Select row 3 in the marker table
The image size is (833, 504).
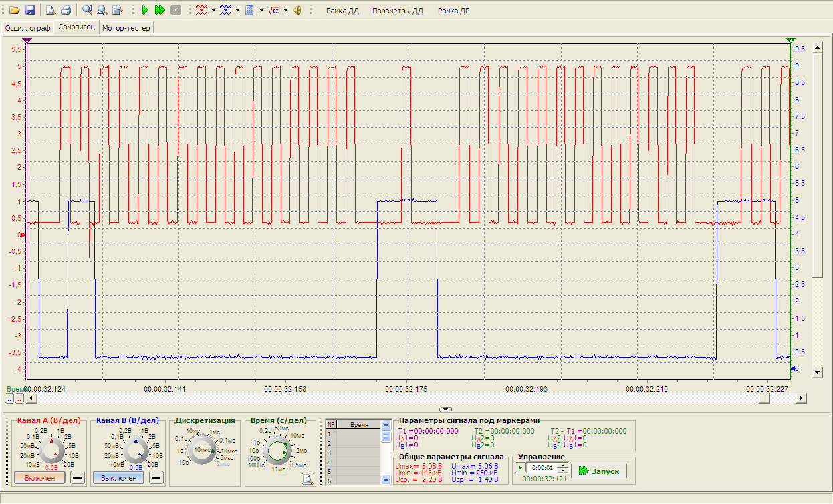[353, 453]
